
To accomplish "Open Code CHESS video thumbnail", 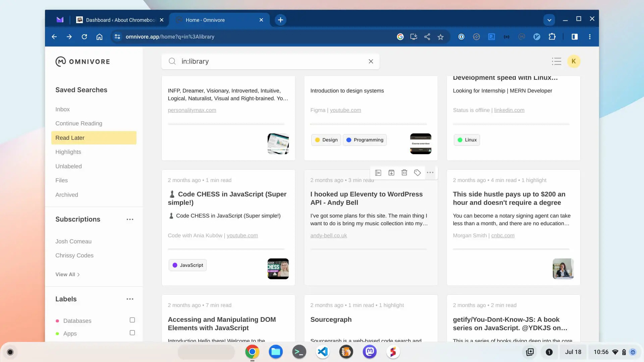I will 278,269.
